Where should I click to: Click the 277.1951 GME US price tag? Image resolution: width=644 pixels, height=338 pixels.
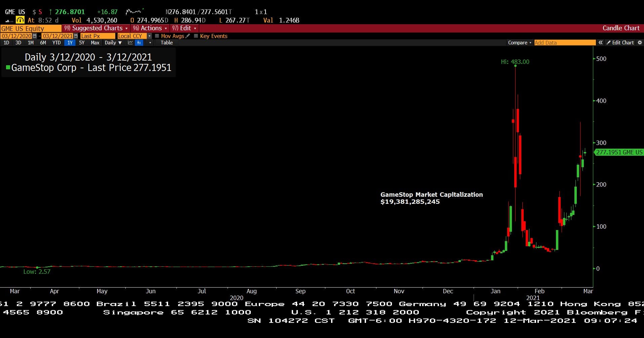pos(618,152)
